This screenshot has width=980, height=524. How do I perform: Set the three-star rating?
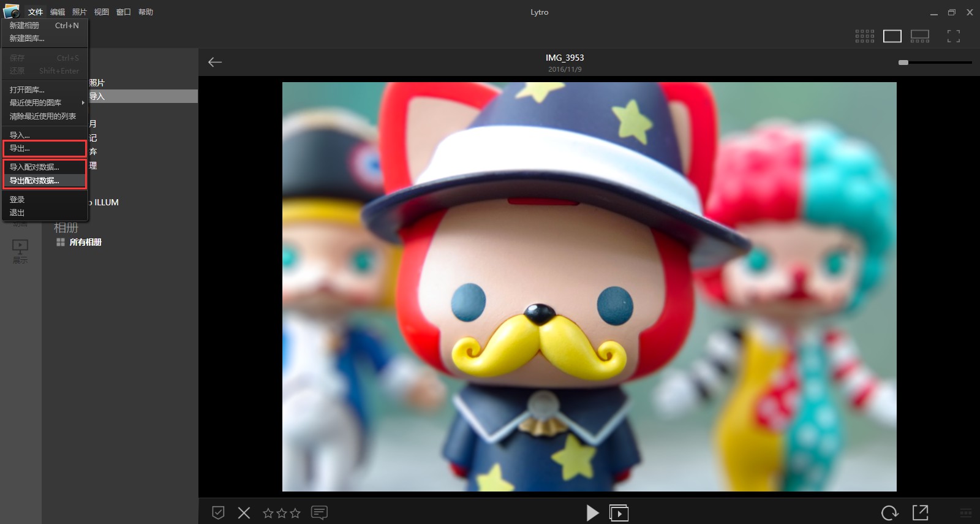click(x=295, y=513)
